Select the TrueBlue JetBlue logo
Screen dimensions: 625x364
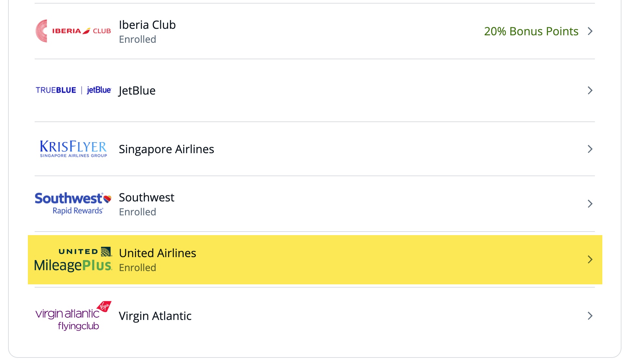tap(73, 90)
